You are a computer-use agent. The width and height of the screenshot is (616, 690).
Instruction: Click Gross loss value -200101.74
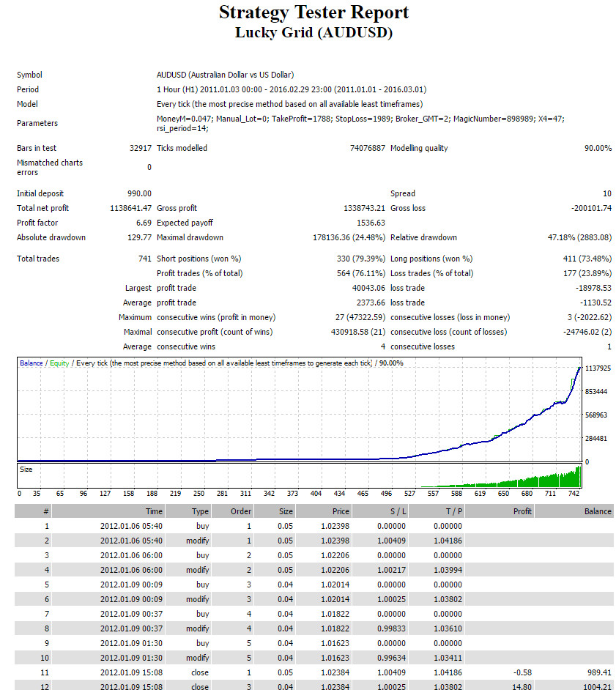591,208
